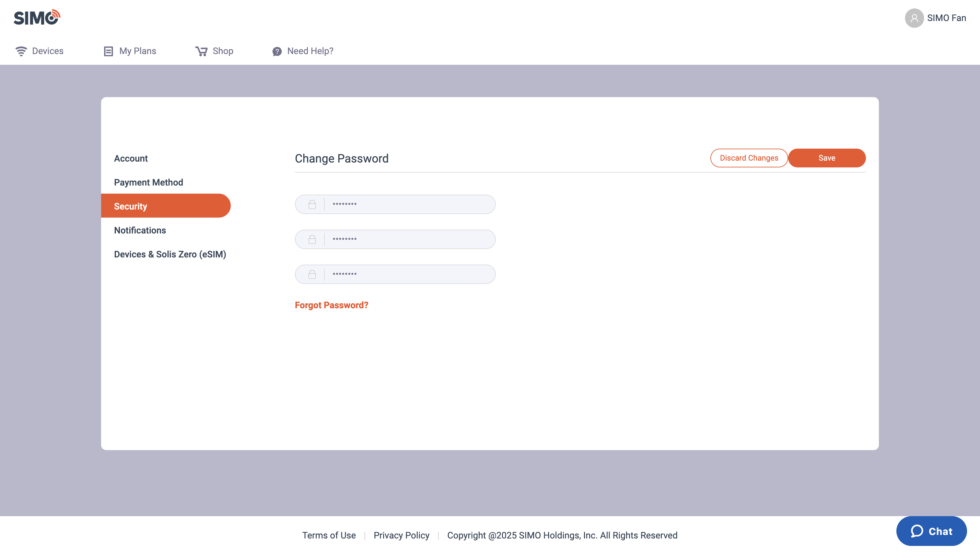Open the Notifications settings tab
980x555 pixels.
140,231
